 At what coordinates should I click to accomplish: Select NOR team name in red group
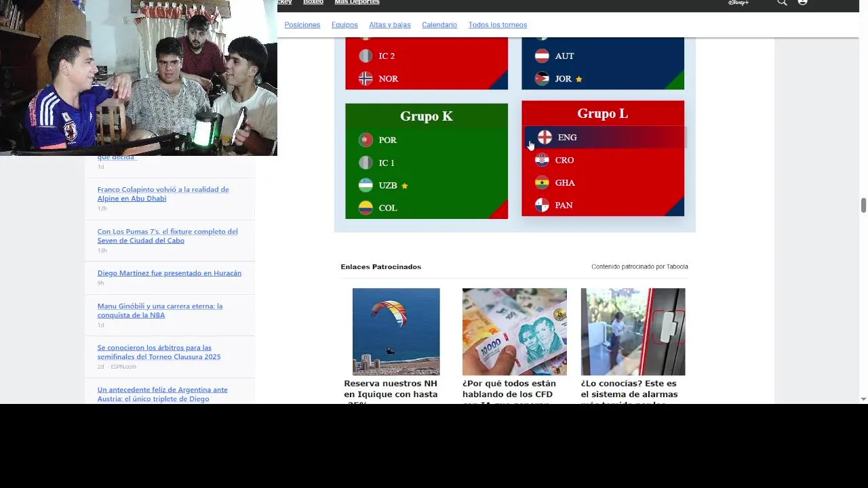click(x=389, y=79)
